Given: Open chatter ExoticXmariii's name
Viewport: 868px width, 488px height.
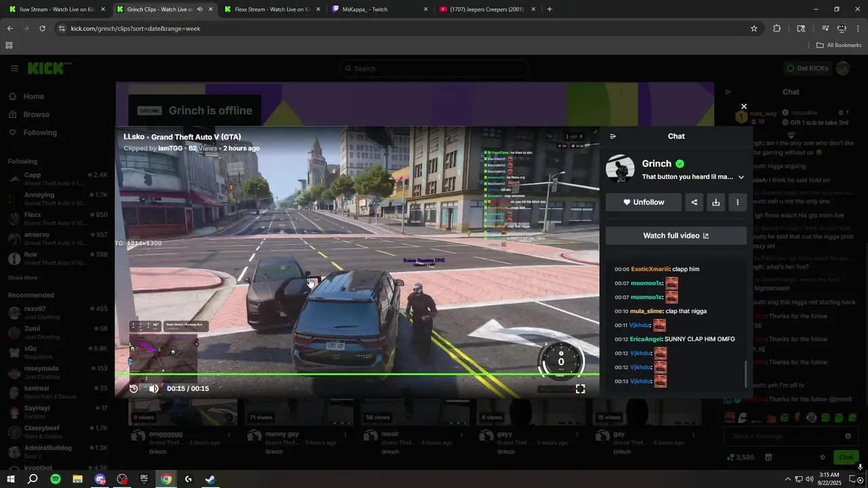Looking at the screenshot, I should (650, 269).
